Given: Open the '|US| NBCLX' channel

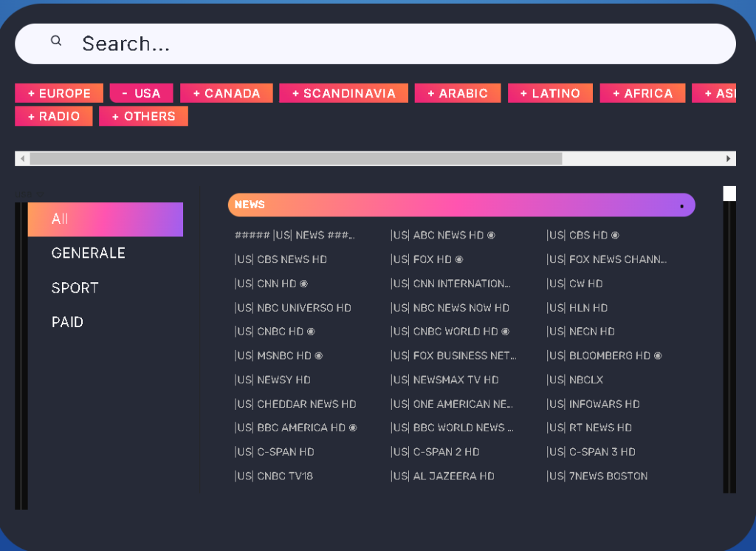Looking at the screenshot, I should pyautogui.click(x=574, y=380).
